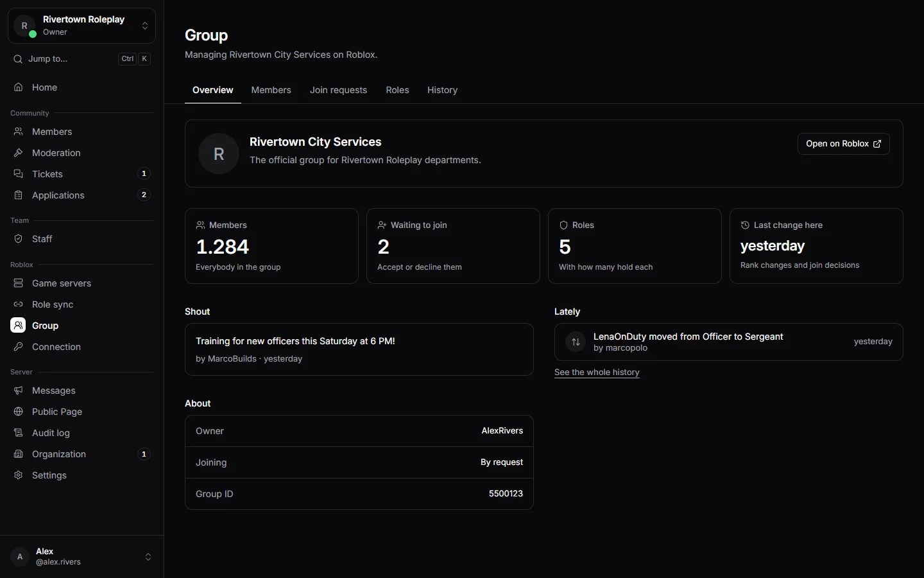Open the Roles 5 stat card
The height and width of the screenshot is (578, 924).
(635, 246)
